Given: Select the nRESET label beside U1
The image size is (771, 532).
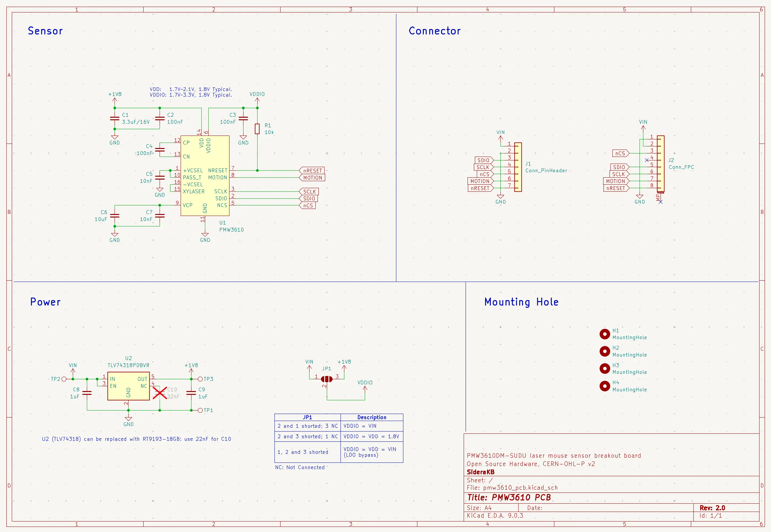Looking at the screenshot, I should click(x=312, y=171).
